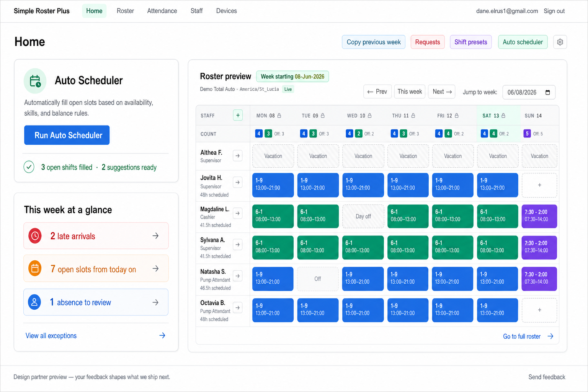Open the settings gear icon
The image size is (588, 392).
point(560,42)
